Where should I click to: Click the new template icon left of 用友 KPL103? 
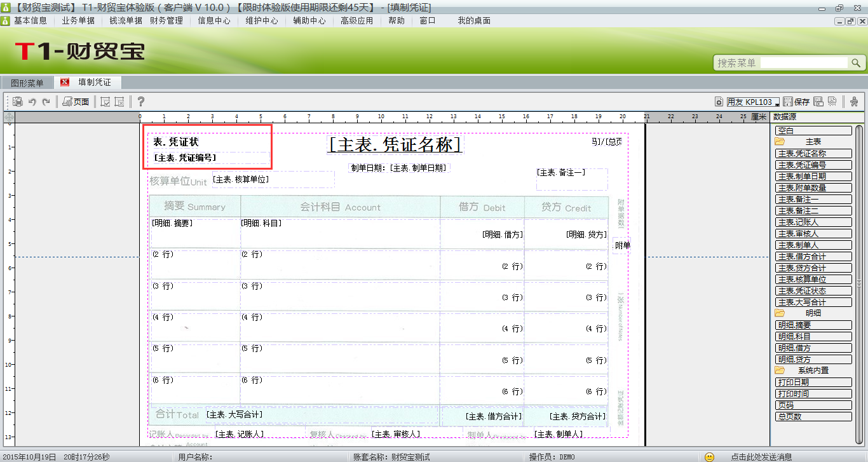pos(719,102)
